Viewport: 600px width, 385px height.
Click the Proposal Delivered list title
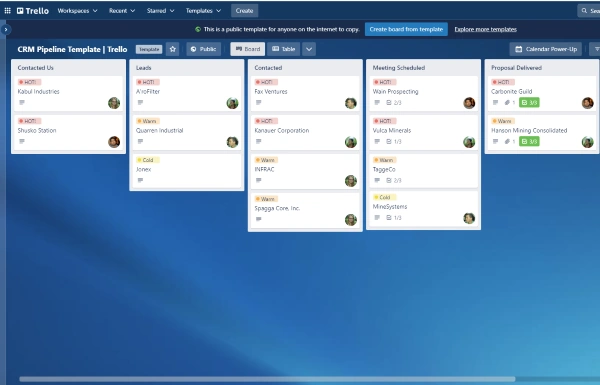[x=516, y=68]
